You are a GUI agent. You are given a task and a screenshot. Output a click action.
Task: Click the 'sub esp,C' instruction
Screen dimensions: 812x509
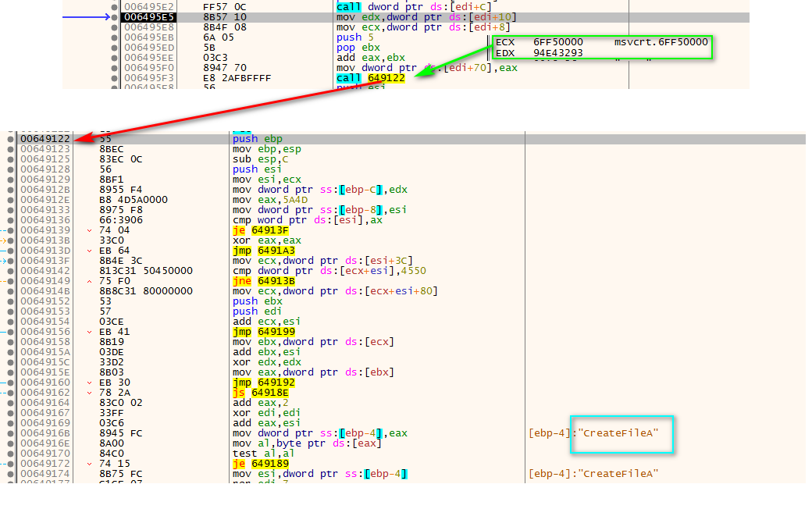tap(261, 159)
